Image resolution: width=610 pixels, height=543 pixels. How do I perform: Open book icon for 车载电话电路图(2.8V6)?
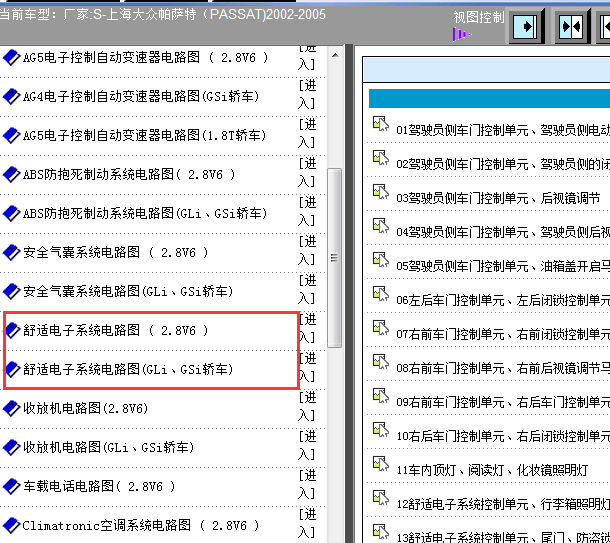coord(11,486)
